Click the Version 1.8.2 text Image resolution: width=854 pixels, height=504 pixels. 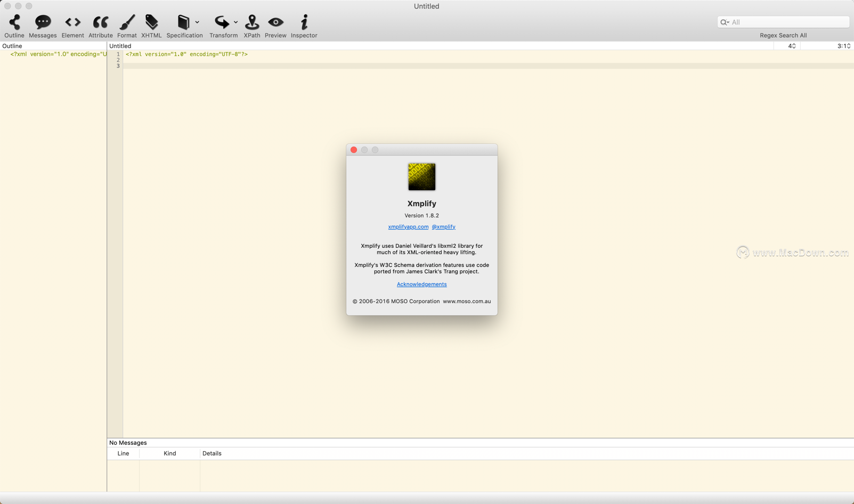(422, 216)
